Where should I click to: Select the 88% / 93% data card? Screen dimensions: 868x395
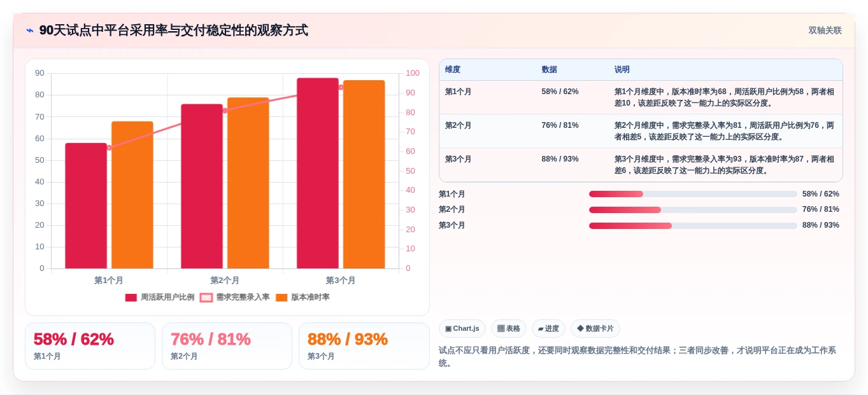[x=364, y=346]
